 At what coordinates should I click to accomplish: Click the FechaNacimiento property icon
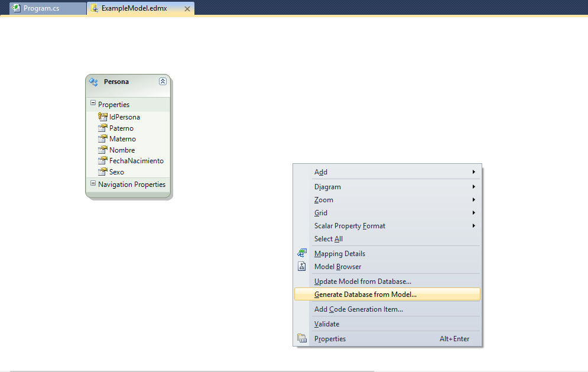pyautogui.click(x=103, y=161)
